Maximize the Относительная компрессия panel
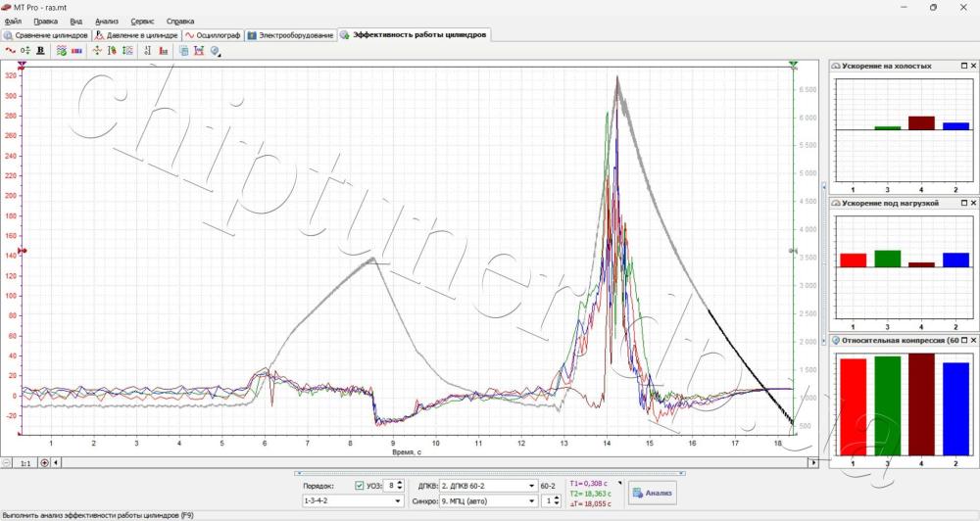 pos(963,341)
